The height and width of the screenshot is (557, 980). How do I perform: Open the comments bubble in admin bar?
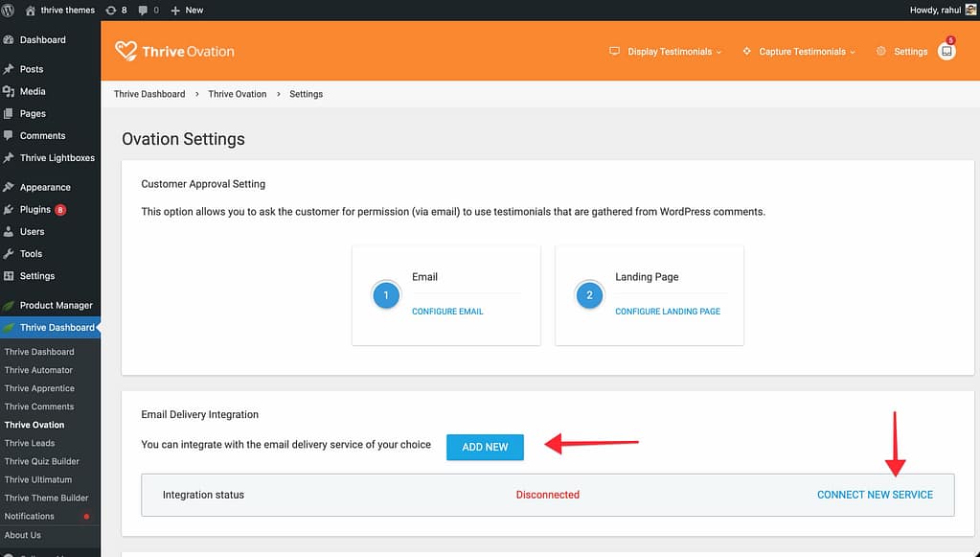pyautogui.click(x=148, y=10)
